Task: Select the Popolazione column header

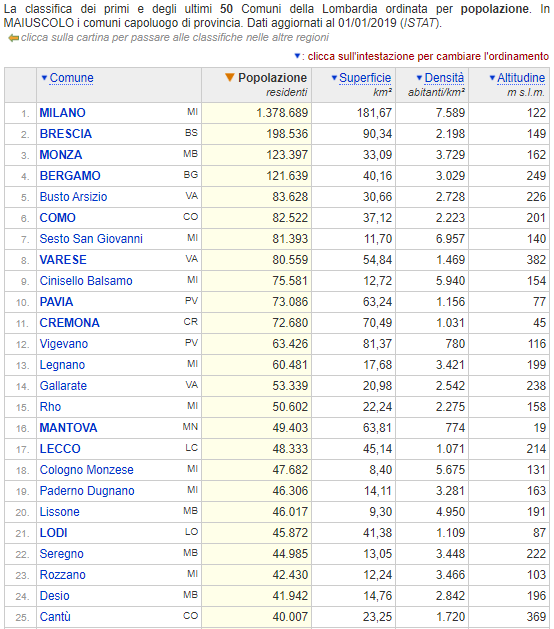Action: [x=272, y=78]
